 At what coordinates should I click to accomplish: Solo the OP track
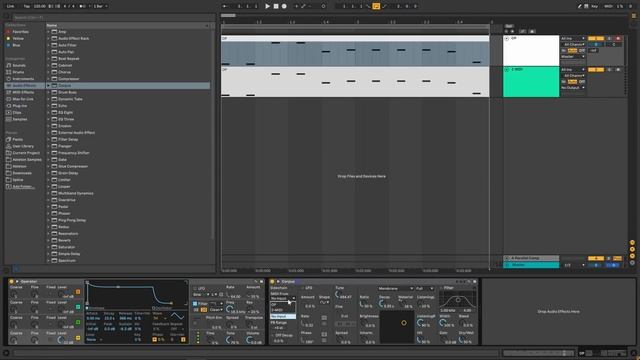[x=609, y=38]
